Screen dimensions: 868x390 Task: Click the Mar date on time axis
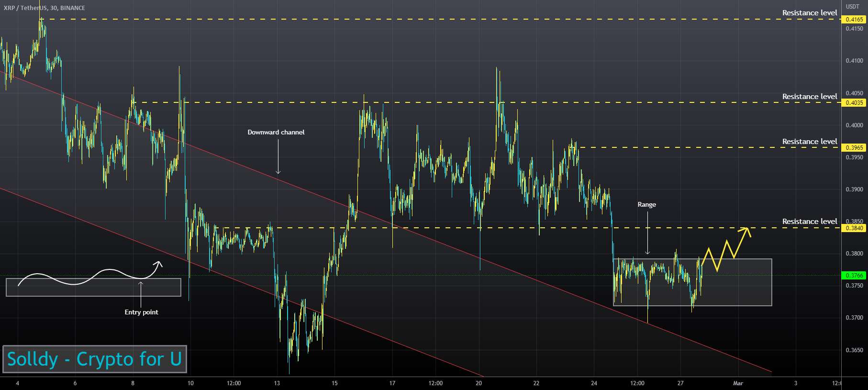pyautogui.click(x=738, y=383)
